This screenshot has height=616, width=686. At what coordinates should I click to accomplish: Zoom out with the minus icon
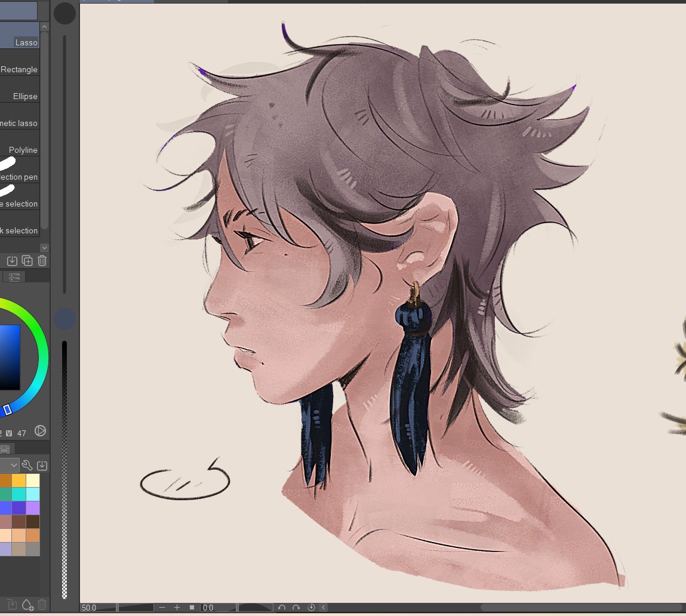pos(162,607)
